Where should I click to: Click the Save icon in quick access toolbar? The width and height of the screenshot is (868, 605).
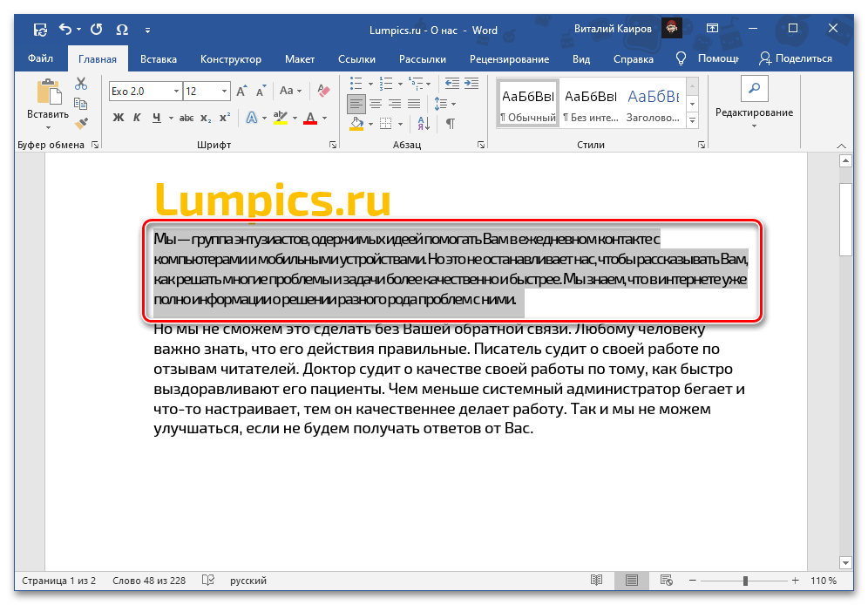(40, 30)
